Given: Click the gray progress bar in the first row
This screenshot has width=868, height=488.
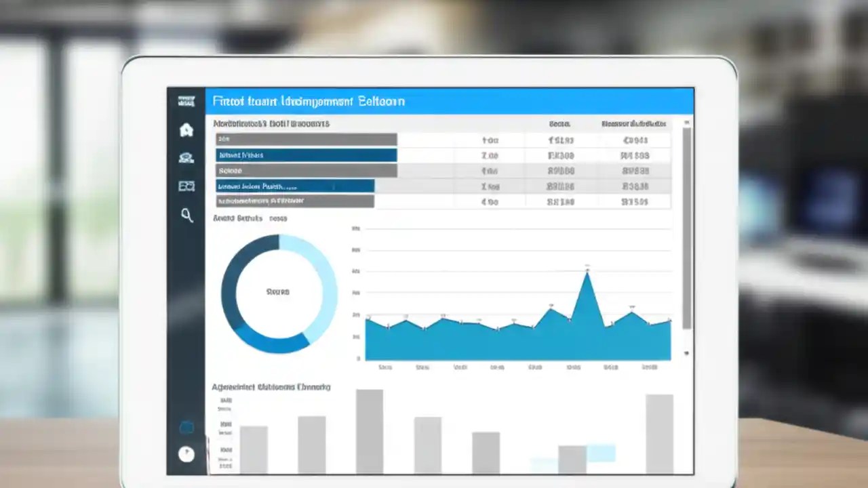Looking at the screenshot, I should pyautogui.click(x=307, y=140).
